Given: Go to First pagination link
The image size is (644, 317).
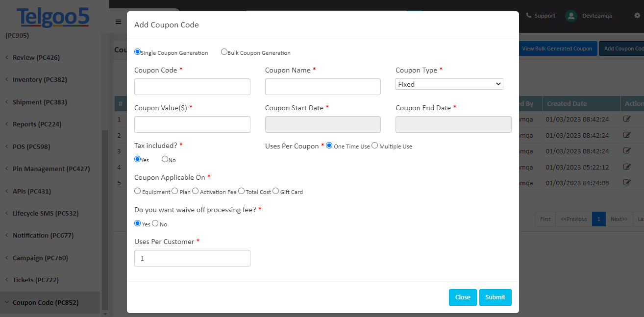Looking at the screenshot, I should pyautogui.click(x=545, y=219).
